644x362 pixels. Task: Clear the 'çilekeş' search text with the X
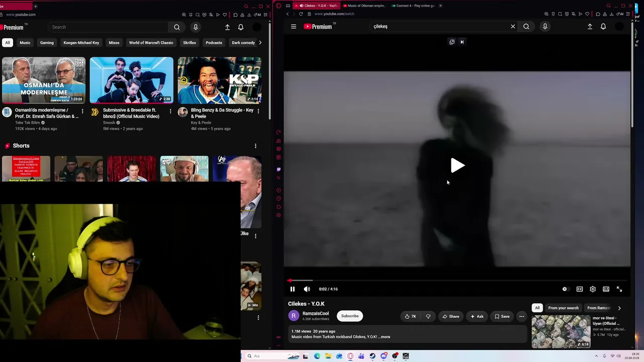point(513,27)
